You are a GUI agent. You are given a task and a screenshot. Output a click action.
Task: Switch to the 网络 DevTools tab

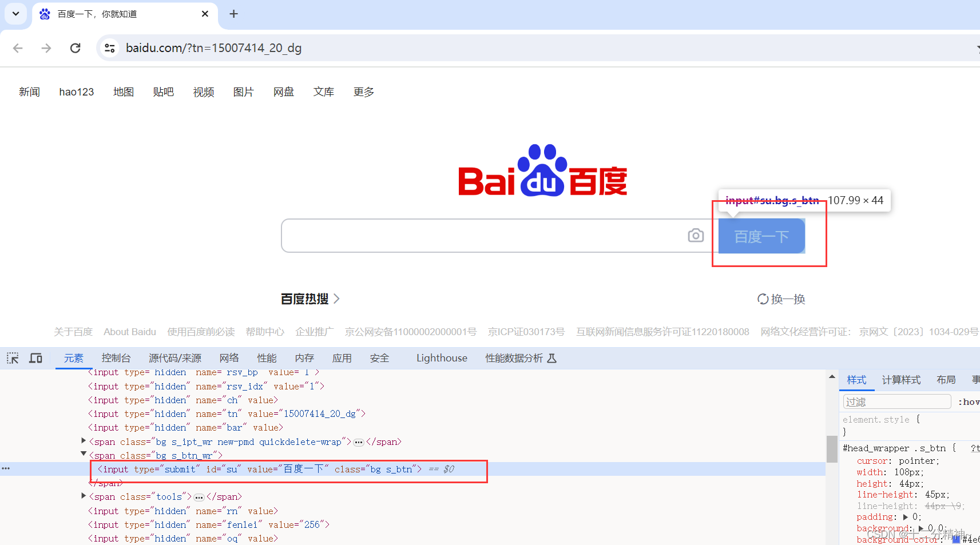229,358
